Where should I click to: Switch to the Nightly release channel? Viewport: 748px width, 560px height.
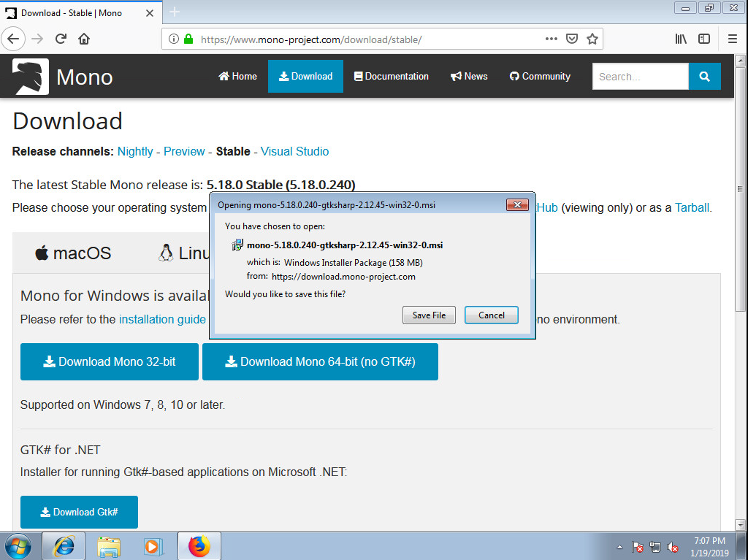(135, 151)
